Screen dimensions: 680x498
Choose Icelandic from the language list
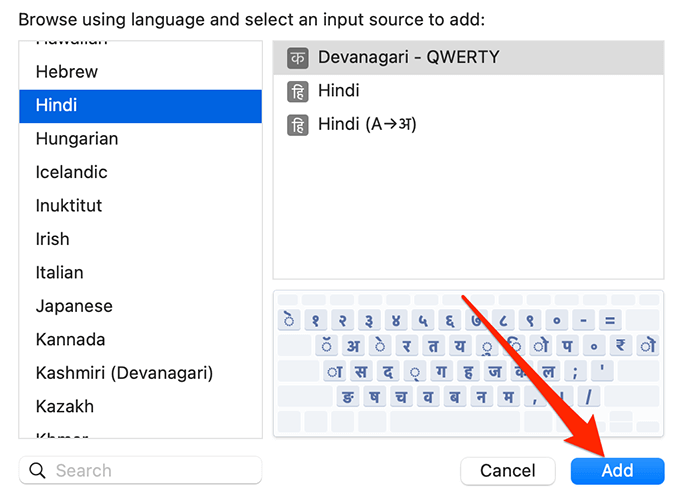pos(71,172)
